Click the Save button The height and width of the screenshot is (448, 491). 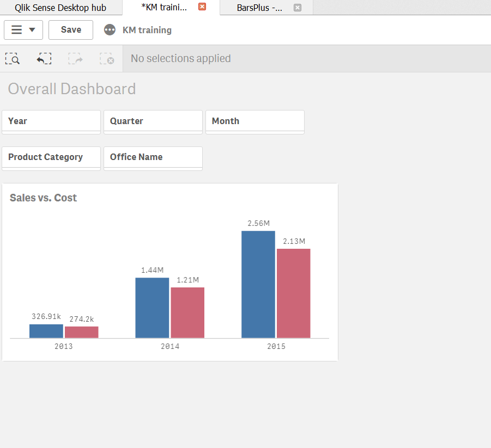pyautogui.click(x=71, y=30)
